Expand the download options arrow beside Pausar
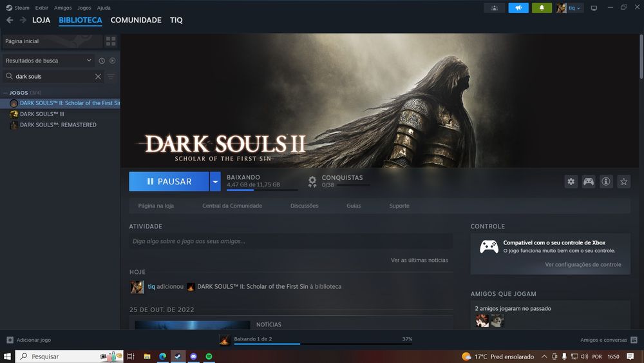The height and width of the screenshot is (363, 644). 215,181
